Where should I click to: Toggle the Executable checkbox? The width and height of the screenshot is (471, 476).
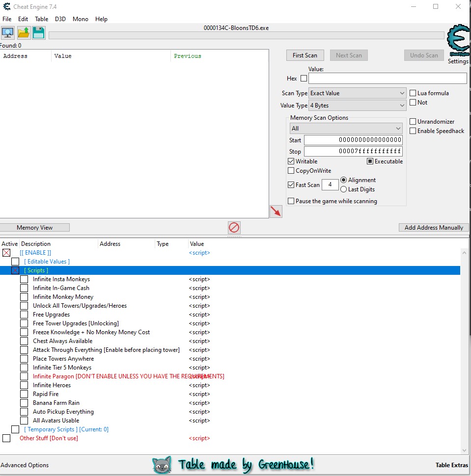pyautogui.click(x=370, y=161)
